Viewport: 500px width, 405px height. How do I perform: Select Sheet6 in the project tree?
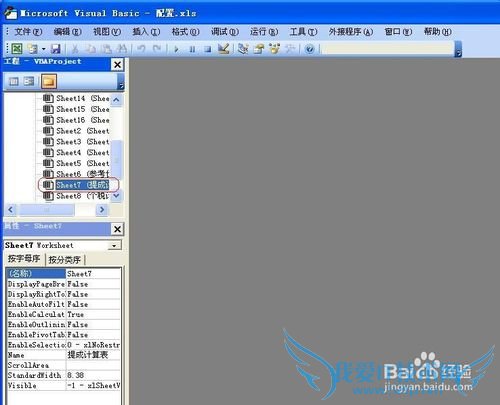tap(76, 174)
